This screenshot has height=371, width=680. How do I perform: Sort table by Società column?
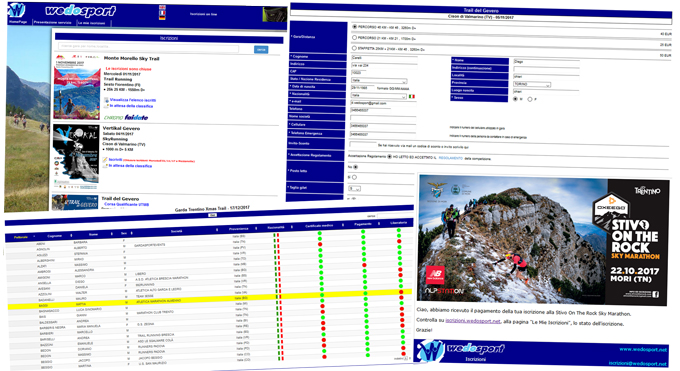coord(177,231)
